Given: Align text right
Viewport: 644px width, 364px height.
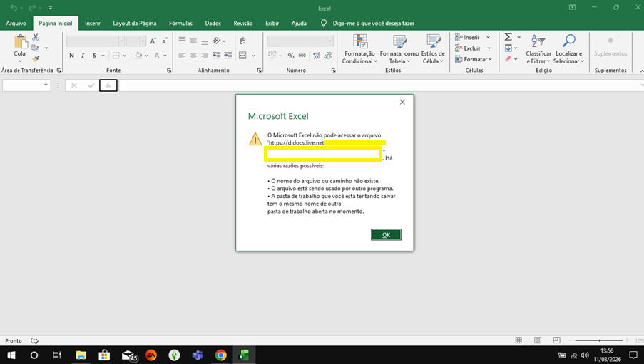Looking at the screenshot, I should tap(205, 56).
